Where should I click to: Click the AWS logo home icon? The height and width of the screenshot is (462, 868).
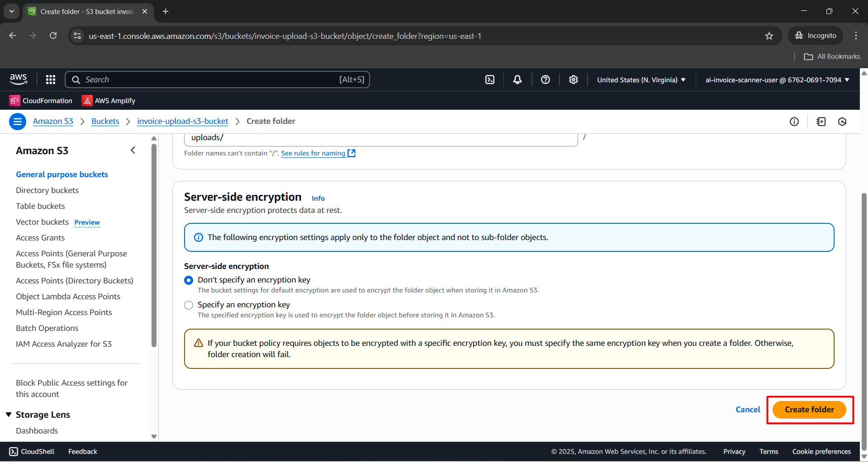coord(19,80)
